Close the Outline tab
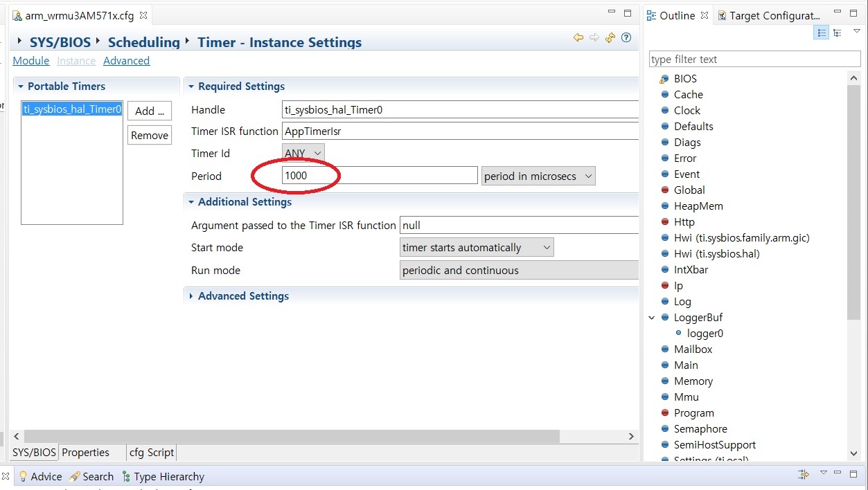This screenshot has width=868, height=490. (x=705, y=15)
